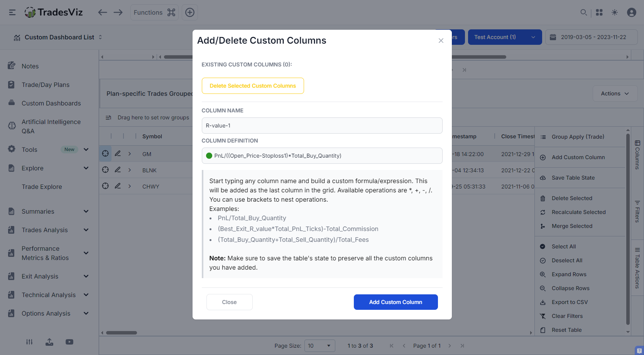Open search using the magnifier icon
Viewport: 644px width, 355px height.
point(584,12)
